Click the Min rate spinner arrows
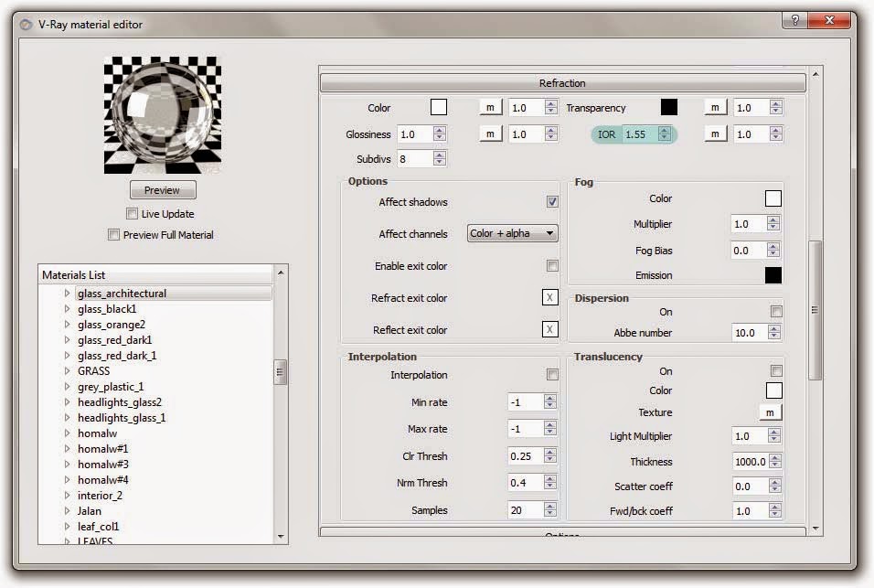The height and width of the screenshot is (588, 874). click(550, 401)
